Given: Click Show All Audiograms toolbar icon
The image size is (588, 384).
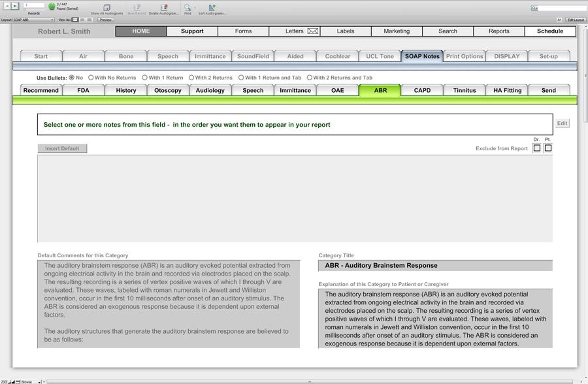Looking at the screenshot, I should coord(107,7).
